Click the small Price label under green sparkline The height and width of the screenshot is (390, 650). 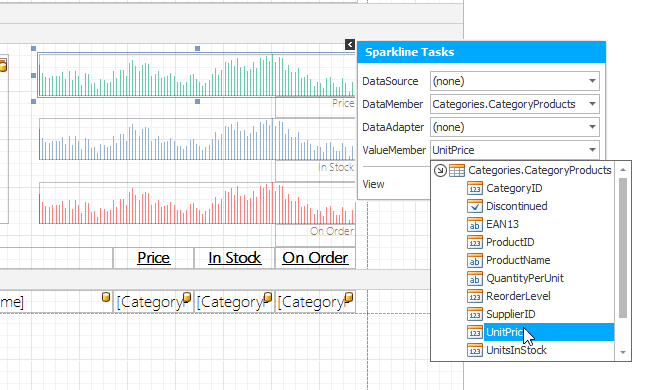click(343, 103)
